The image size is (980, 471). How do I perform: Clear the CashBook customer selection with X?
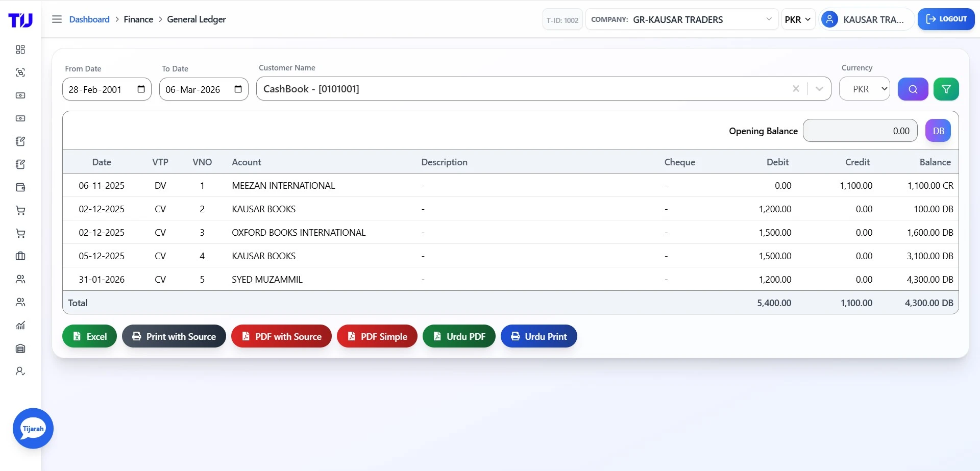click(x=796, y=88)
